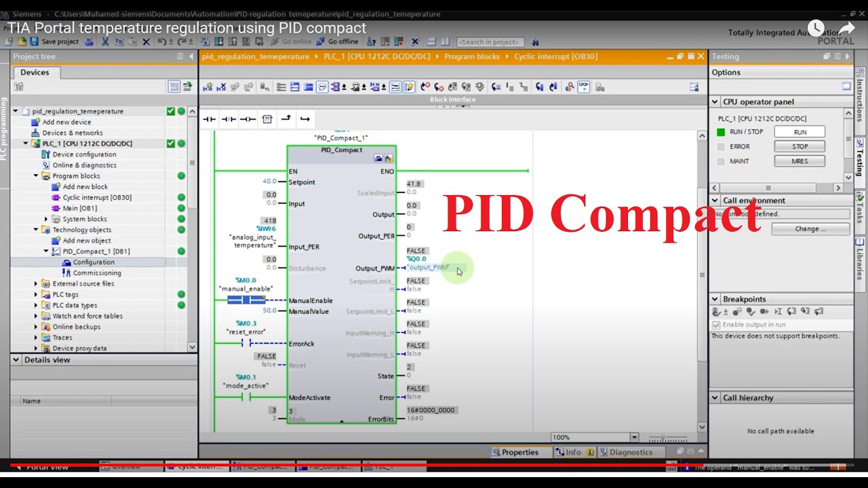The width and height of the screenshot is (868, 488).
Task: Click the Setpoint value 40.0
Action: click(x=269, y=182)
